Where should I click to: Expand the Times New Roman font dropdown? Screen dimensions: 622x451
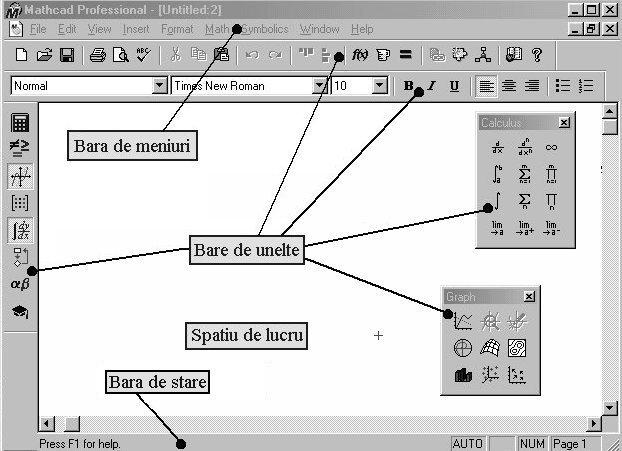(319, 85)
